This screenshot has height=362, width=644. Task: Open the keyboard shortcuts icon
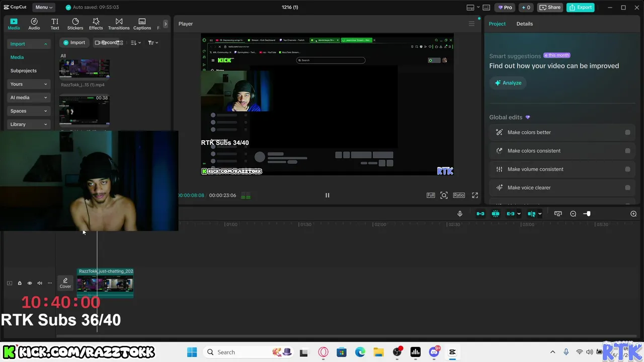[487, 7]
